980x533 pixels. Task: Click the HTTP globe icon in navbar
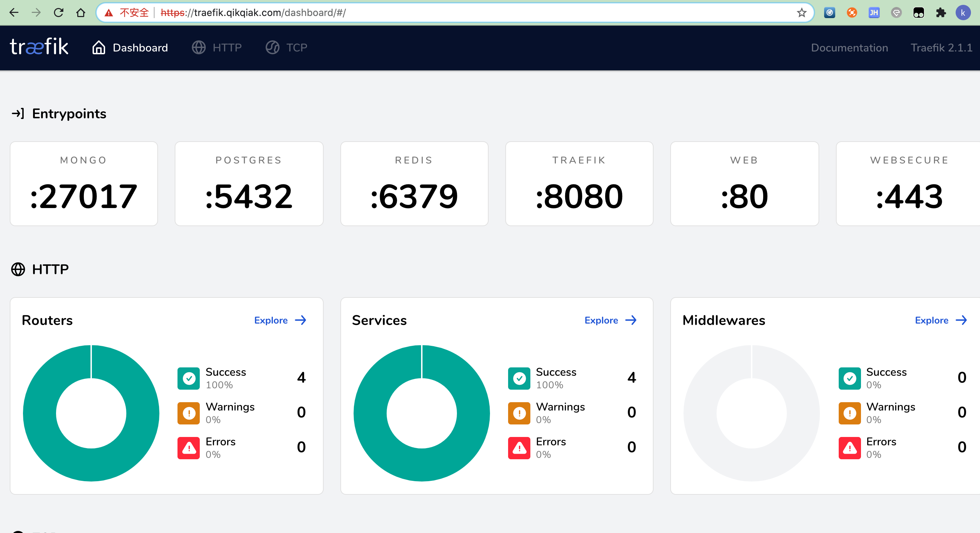(199, 48)
